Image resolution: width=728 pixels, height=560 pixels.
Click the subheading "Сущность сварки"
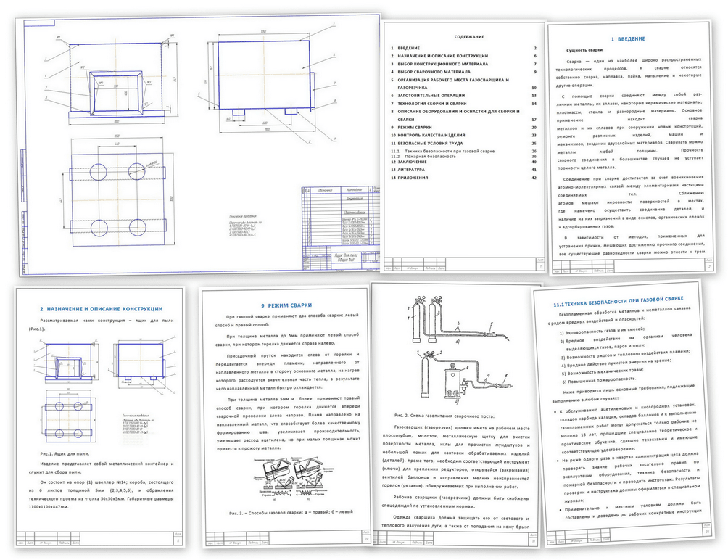[584, 50]
